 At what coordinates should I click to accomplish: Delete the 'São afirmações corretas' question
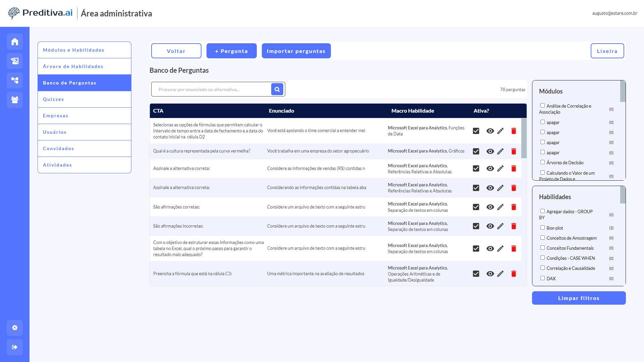514,207
